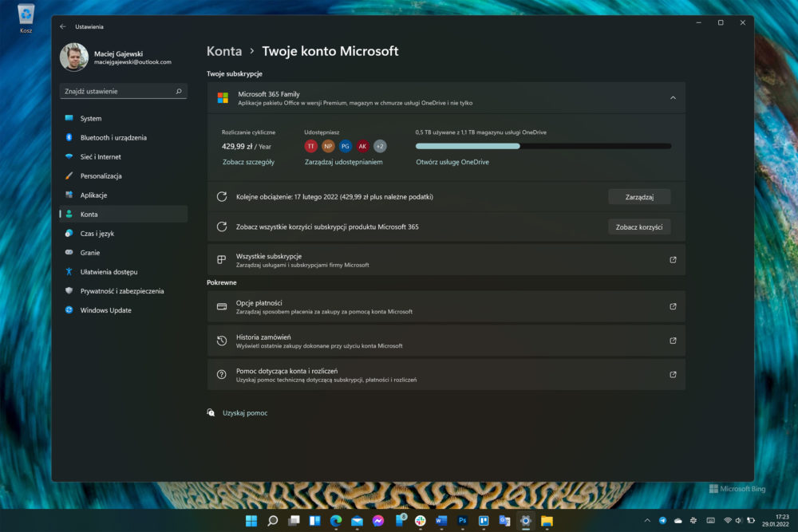Switch to Slack in the taskbar
This screenshot has width=798, height=532.
click(x=421, y=521)
